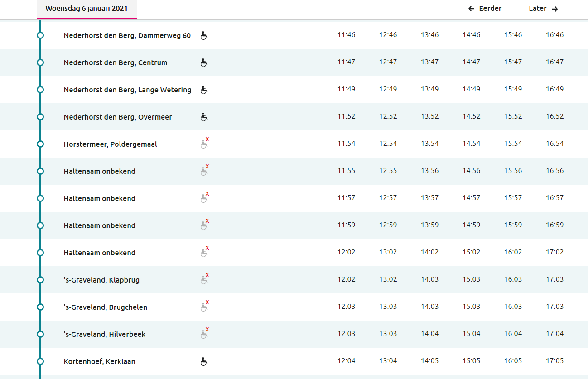
Task: Click Haltenaam onbekend in the 17:02 row
Action: [100, 253]
